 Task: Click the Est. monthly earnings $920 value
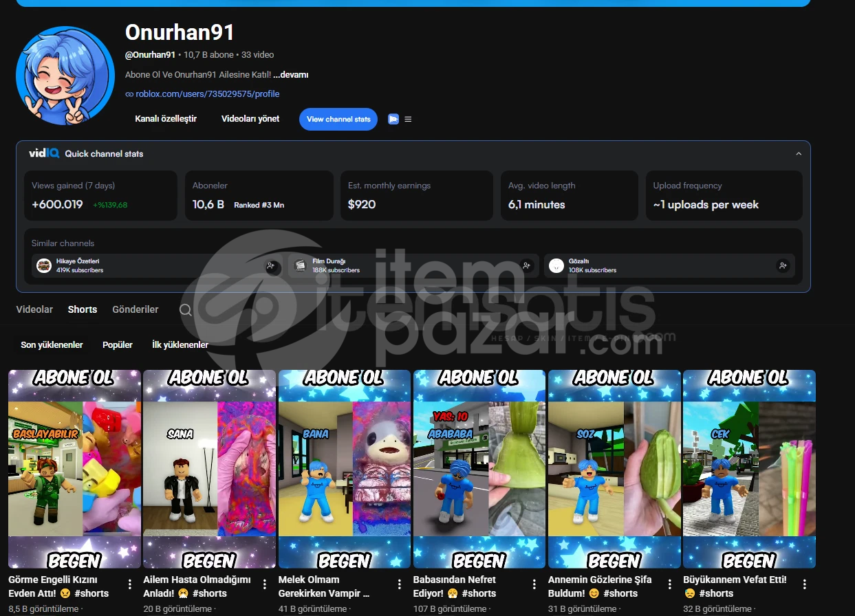coord(362,205)
